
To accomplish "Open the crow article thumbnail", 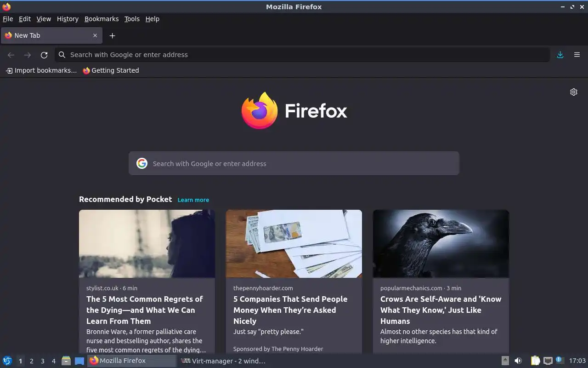I will click(x=441, y=244).
